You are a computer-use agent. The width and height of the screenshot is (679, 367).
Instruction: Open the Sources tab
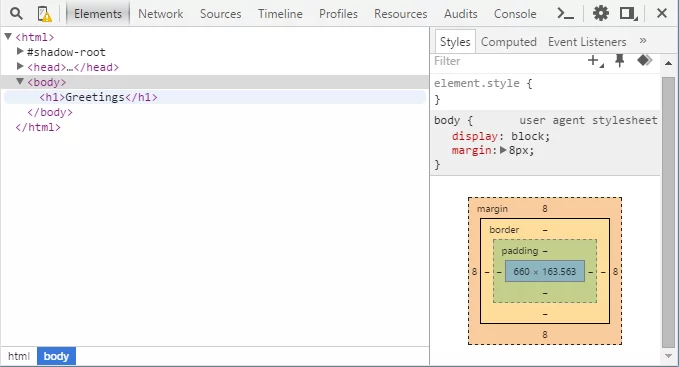[220, 14]
